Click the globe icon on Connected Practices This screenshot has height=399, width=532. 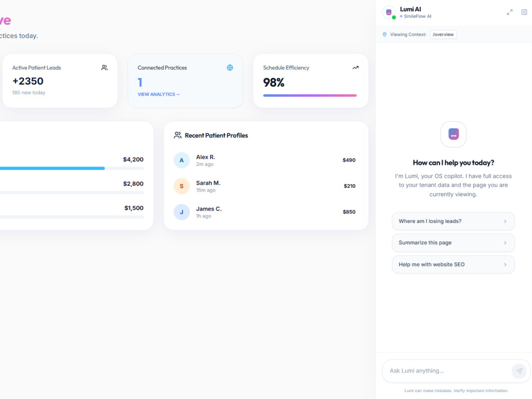pos(230,68)
